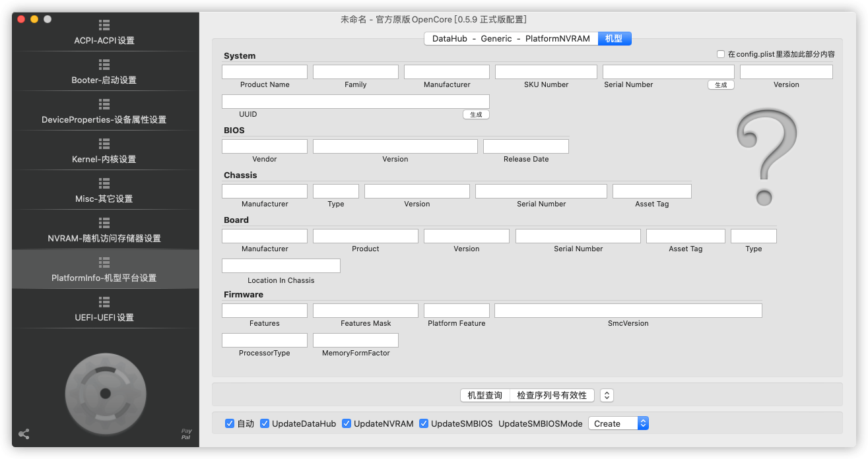Viewport: 868px width, 459px height.
Task: Open Misc-其它设置 sidebar section
Action: click(105, 191)
